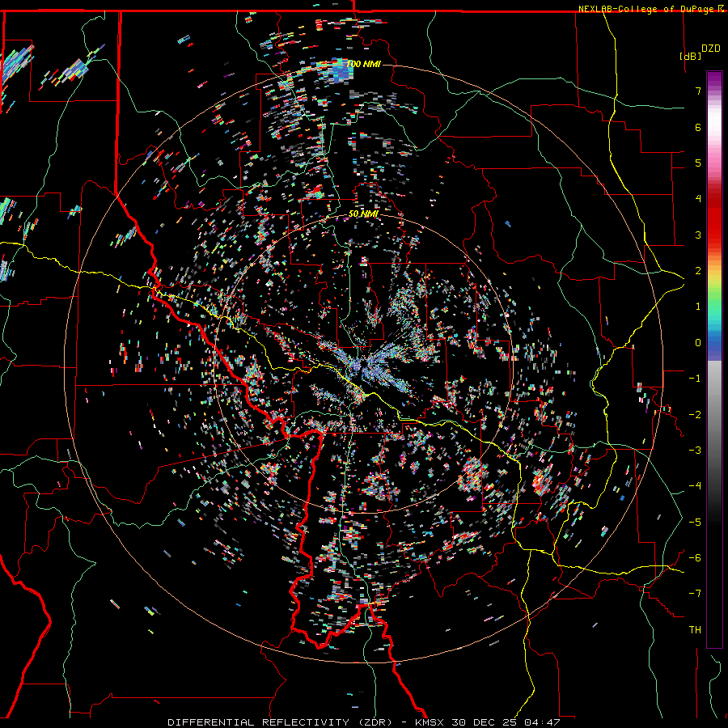Click the 4 value on the scale
This screenshot has height=728, width=728.
[698, 199]
